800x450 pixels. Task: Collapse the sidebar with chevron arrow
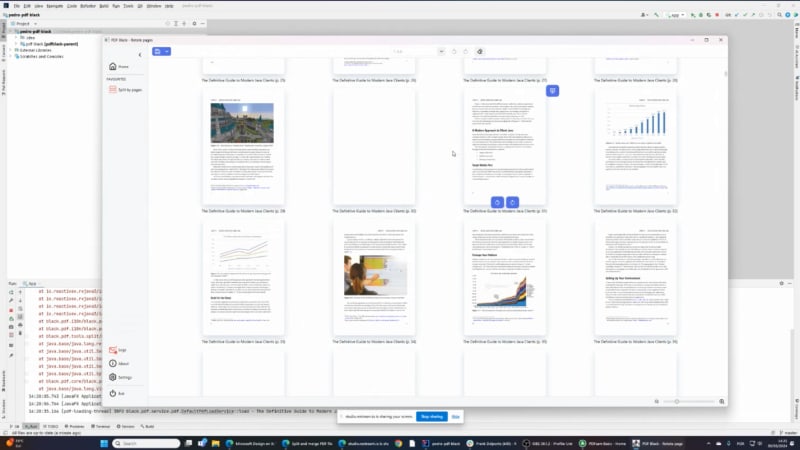pyautogui.click(x=139, y=54)
